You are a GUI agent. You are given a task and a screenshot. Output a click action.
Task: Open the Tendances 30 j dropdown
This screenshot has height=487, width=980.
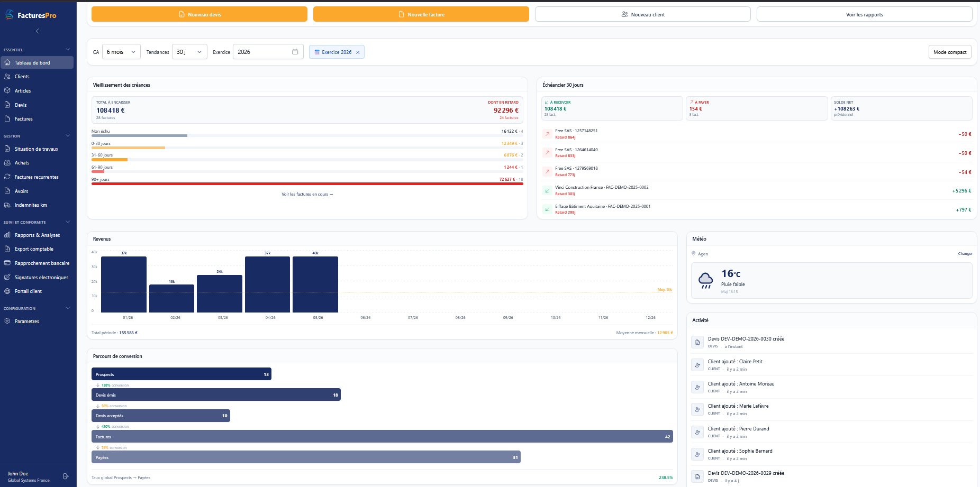tap(189, 52)
